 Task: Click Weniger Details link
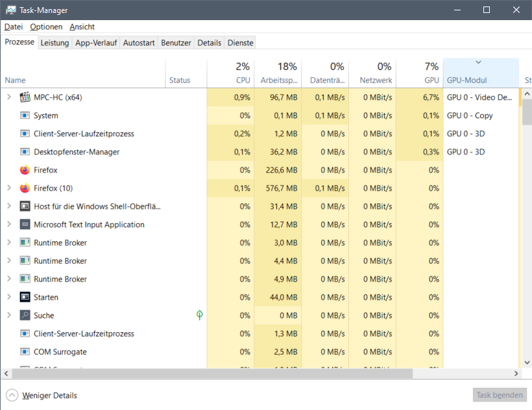(x=49, y=396)
